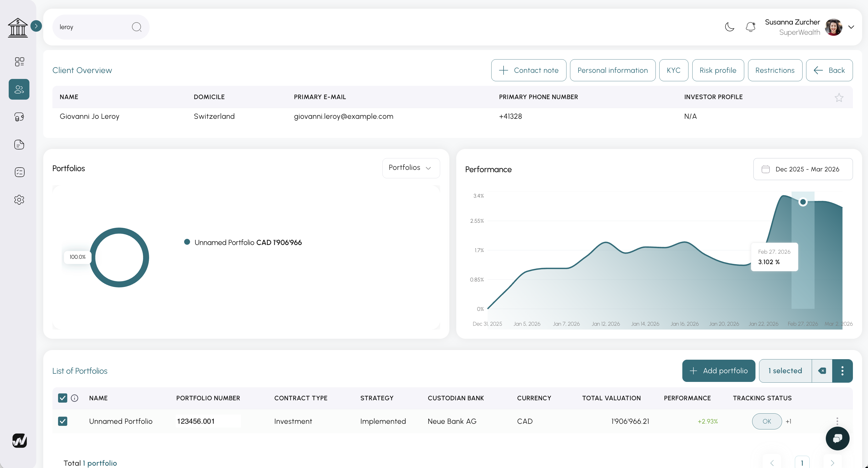Mark client as favorite star

coord(839,98)
